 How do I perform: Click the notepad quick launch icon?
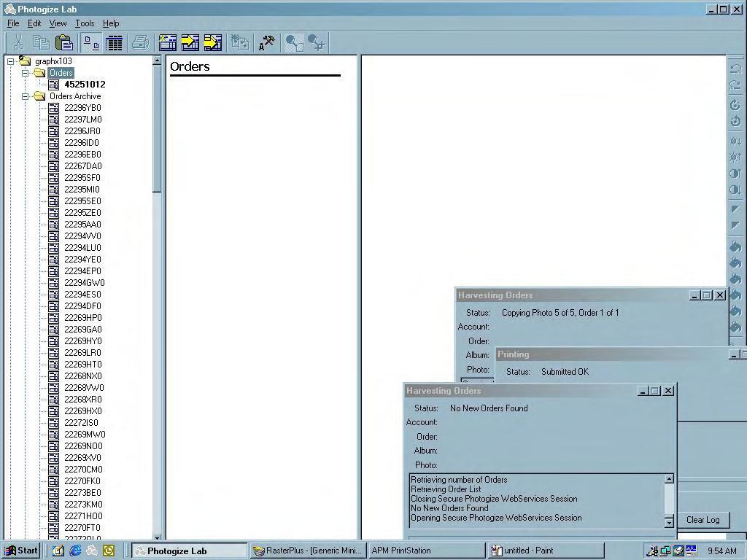pos(58,551)
